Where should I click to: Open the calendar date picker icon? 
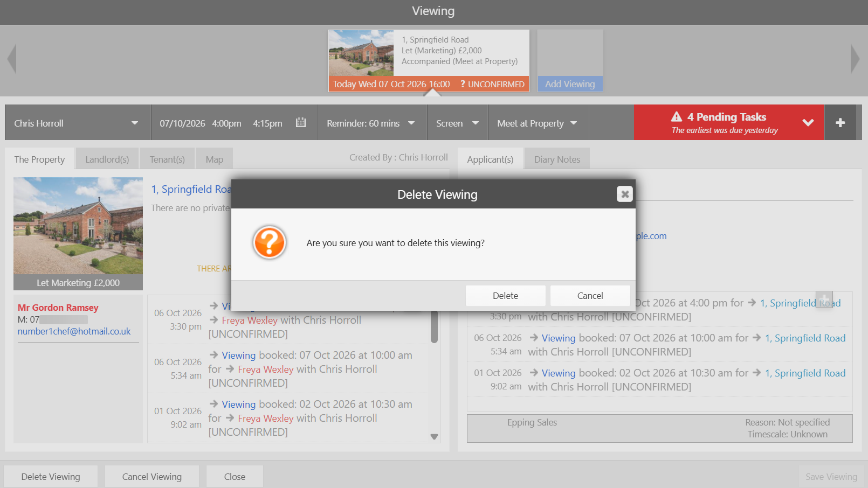pos(301,123)
